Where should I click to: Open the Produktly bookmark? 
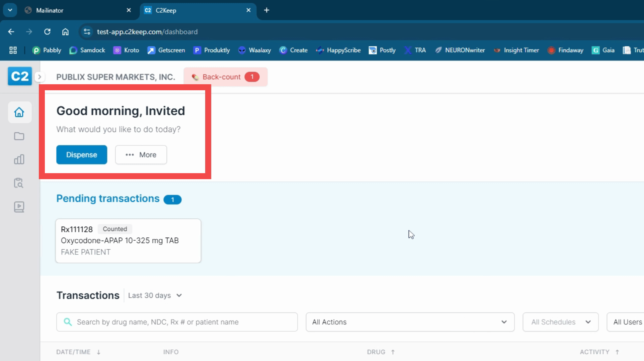tap(212, 50)
